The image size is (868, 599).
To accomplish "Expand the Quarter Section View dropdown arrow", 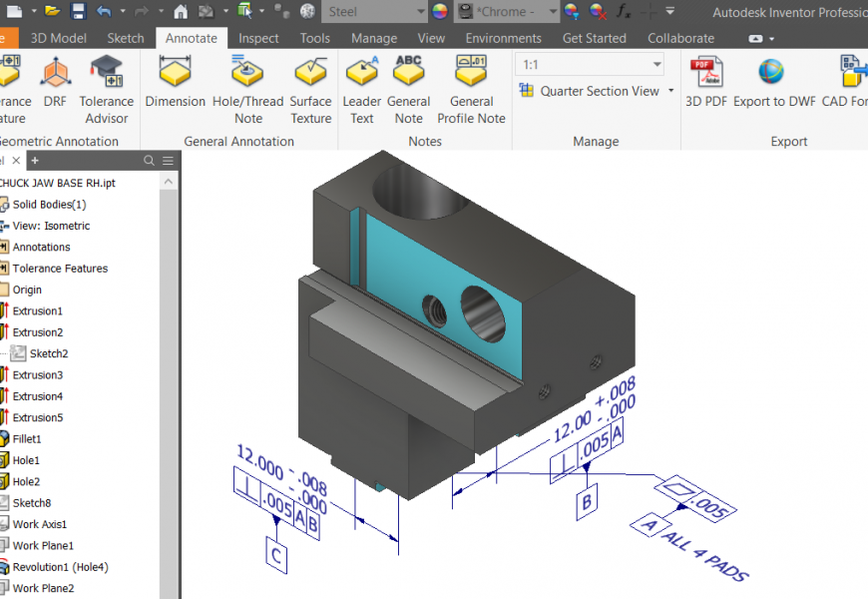I will point(670,90).
